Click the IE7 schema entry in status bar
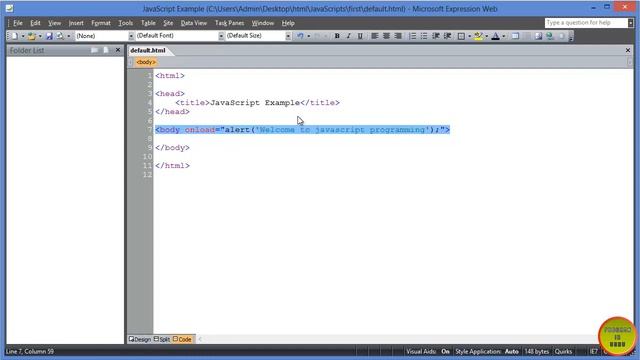Screen dimensions: 640x360 click(594, 351)
